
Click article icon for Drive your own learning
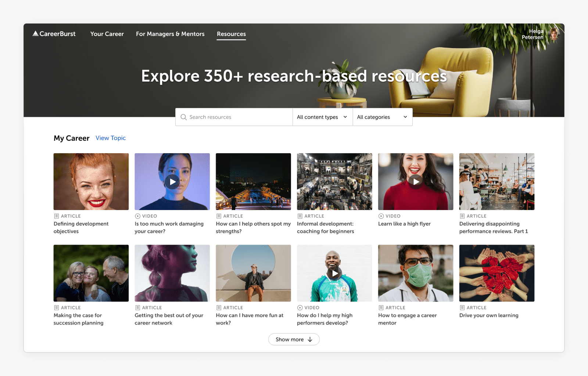tap(462, 308)
